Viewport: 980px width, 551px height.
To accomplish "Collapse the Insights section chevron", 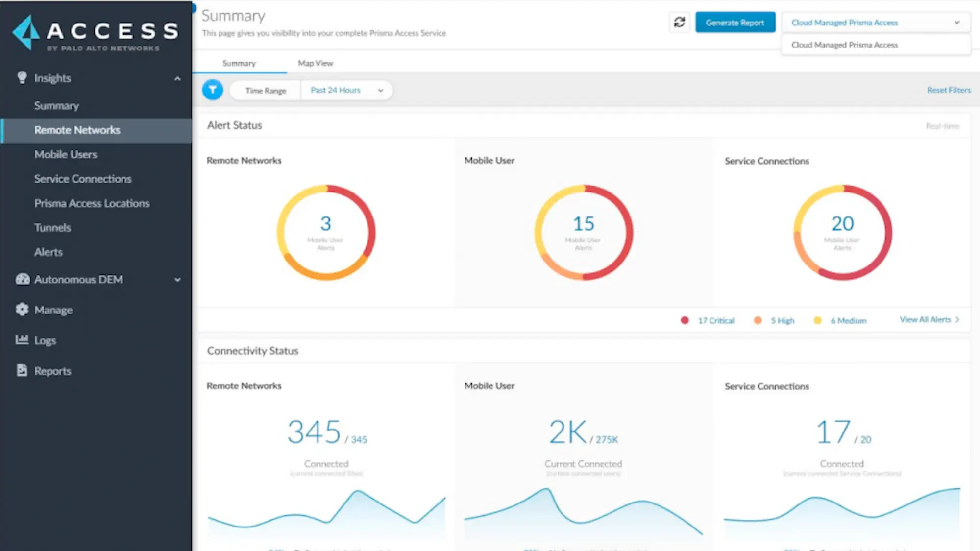I will pyautogui.click(x=177, y=78).
